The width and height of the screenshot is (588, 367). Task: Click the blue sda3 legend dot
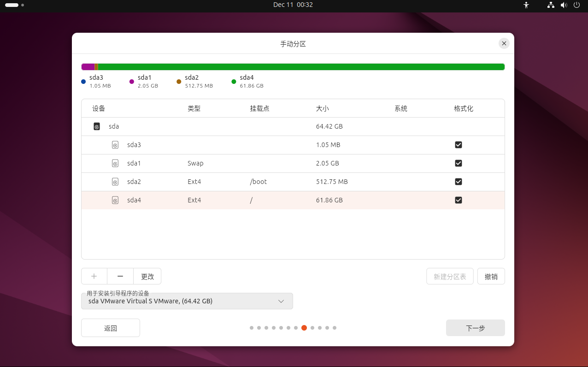(83, 82)
